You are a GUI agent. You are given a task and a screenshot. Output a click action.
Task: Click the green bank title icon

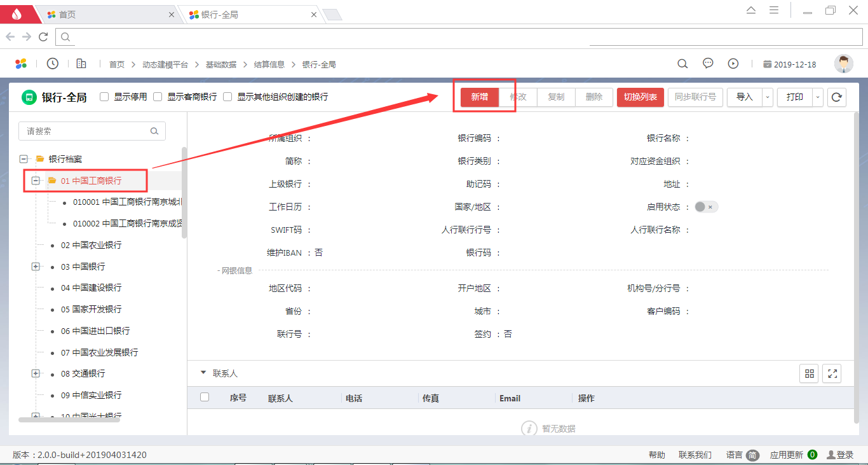29,97
